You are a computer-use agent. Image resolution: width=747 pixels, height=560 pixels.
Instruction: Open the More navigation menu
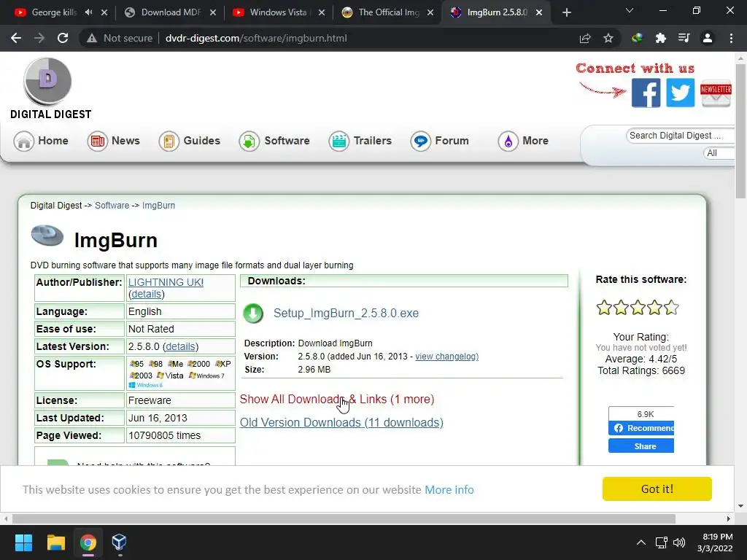tap(523, 141)
